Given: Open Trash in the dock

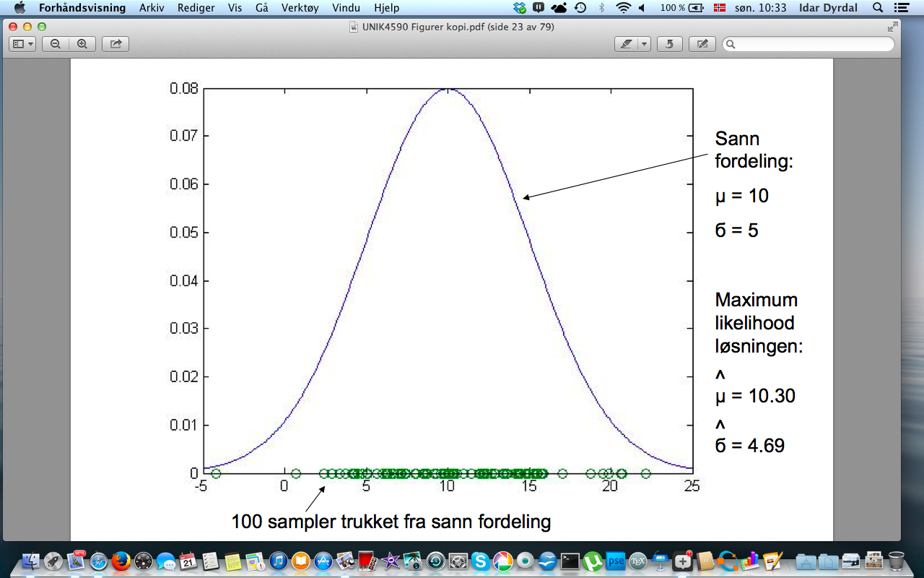Looking at the screenshot, I should 896,561.
